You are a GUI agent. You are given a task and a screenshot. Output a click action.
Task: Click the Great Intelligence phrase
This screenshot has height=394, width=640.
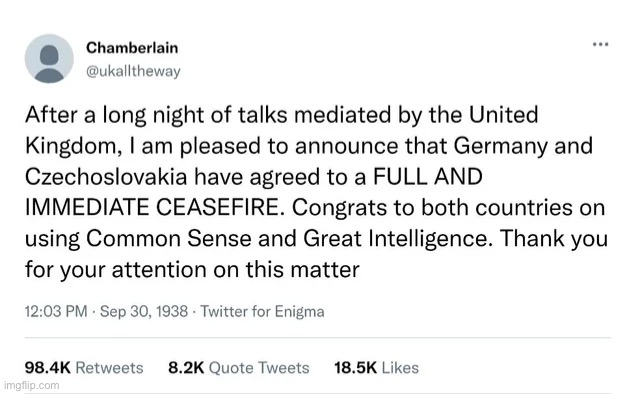pyautogui.click(x=396, y=238)
